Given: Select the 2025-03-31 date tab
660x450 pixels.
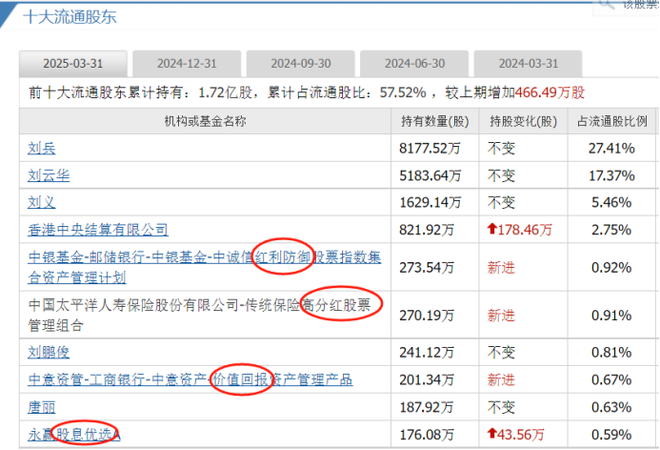Looking at the screenshot, I should (x=73, y=64).
